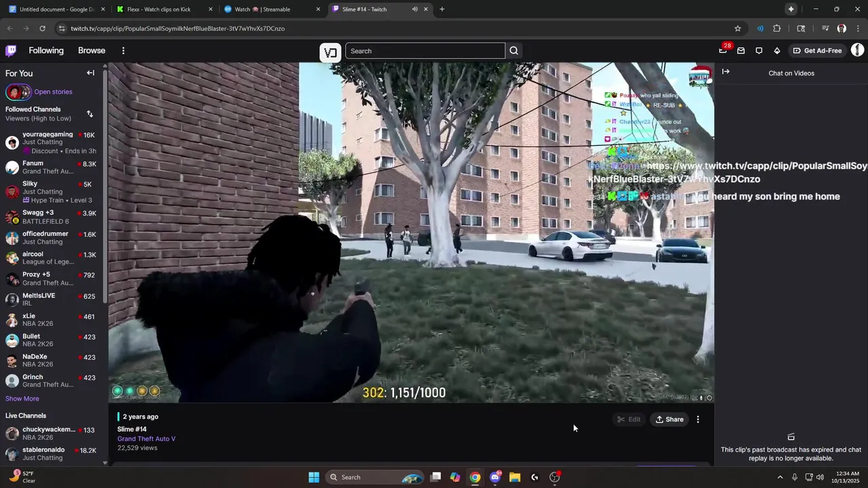Click Show More followed channels

coord(22,399)
